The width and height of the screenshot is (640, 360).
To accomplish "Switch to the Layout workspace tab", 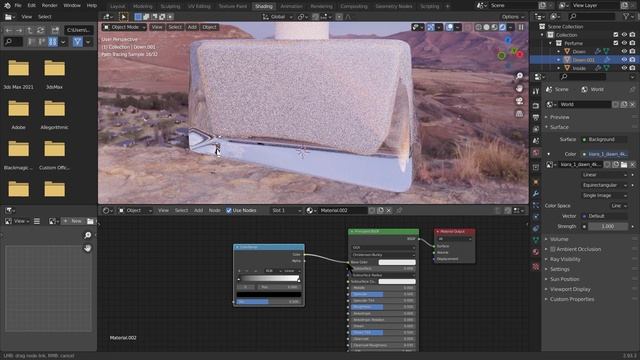I will click(x=118, y=6).
